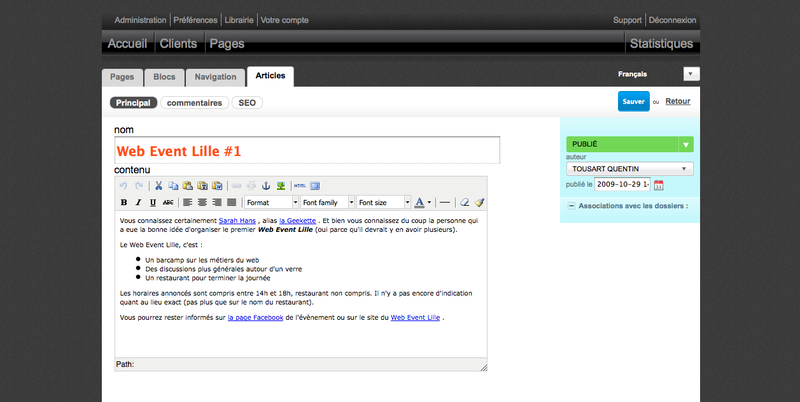Click the Retour link
Viewport: 800px width, 402px height.
678,102
